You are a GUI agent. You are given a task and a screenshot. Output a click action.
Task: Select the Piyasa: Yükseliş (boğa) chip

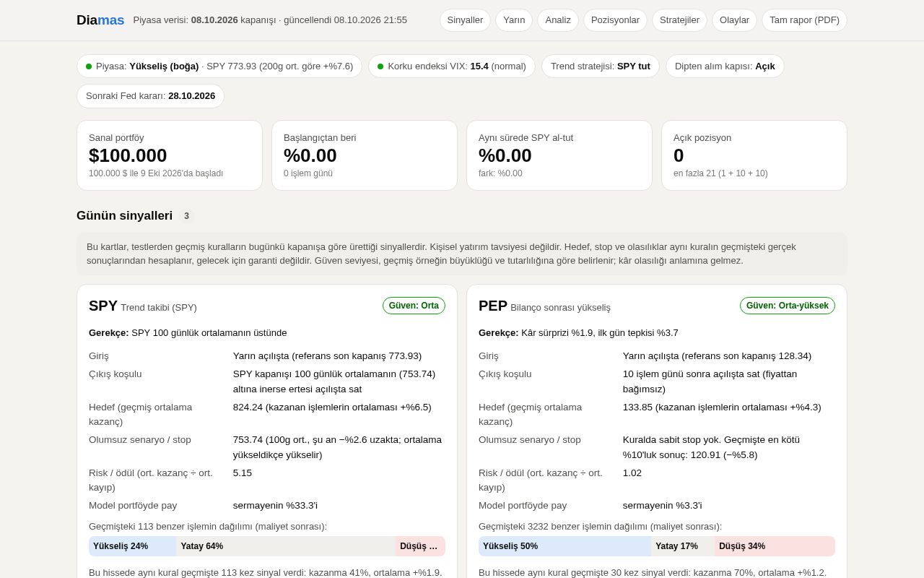click(219, 66)
